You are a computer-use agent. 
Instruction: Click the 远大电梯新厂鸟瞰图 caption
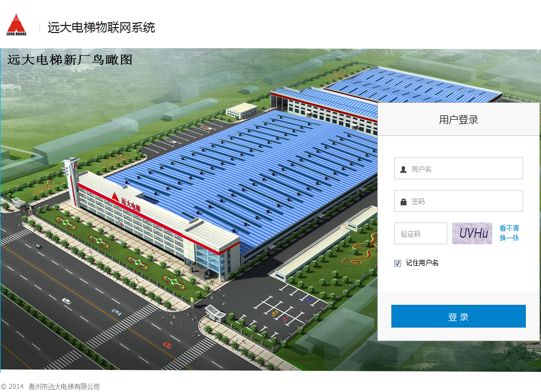[x=70, y=60]
